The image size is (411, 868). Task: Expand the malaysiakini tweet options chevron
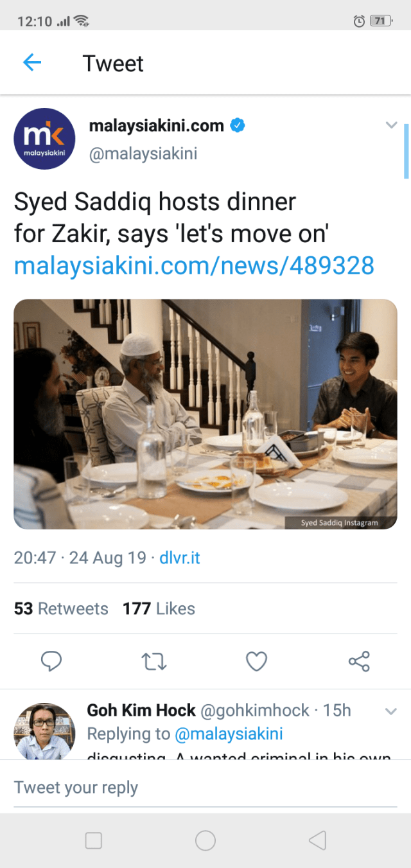[391, 125]
